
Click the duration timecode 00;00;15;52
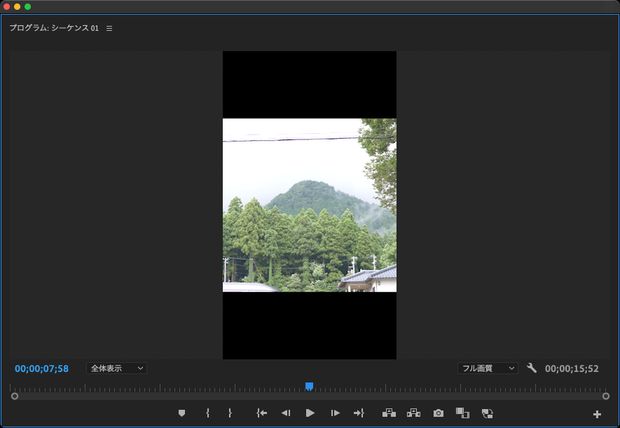click(571, 369)
